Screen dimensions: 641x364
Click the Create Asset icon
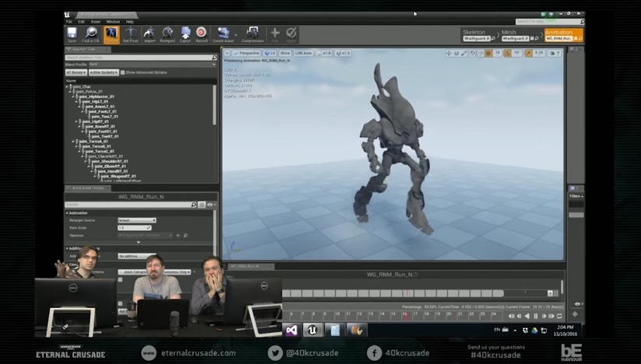(223, 34)
